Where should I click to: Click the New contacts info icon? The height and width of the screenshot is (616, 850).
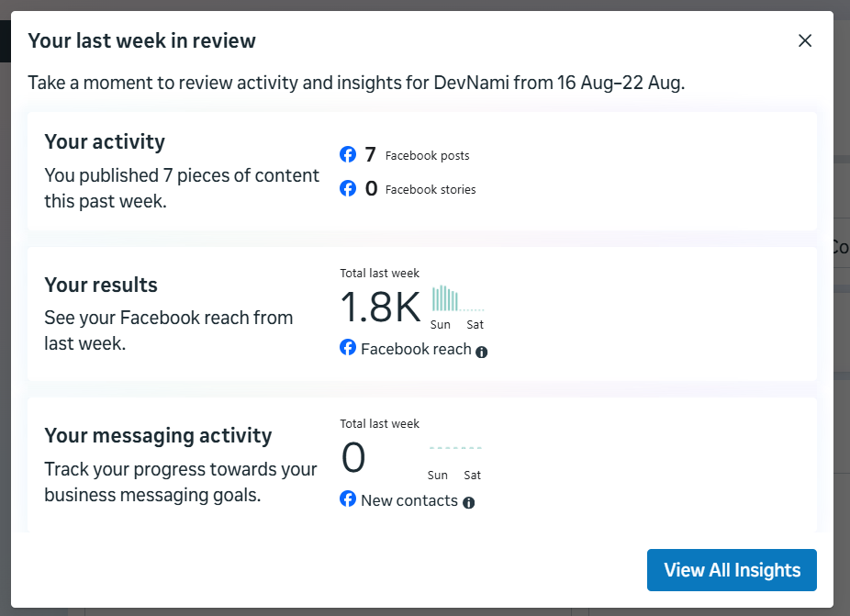(468, 503)
